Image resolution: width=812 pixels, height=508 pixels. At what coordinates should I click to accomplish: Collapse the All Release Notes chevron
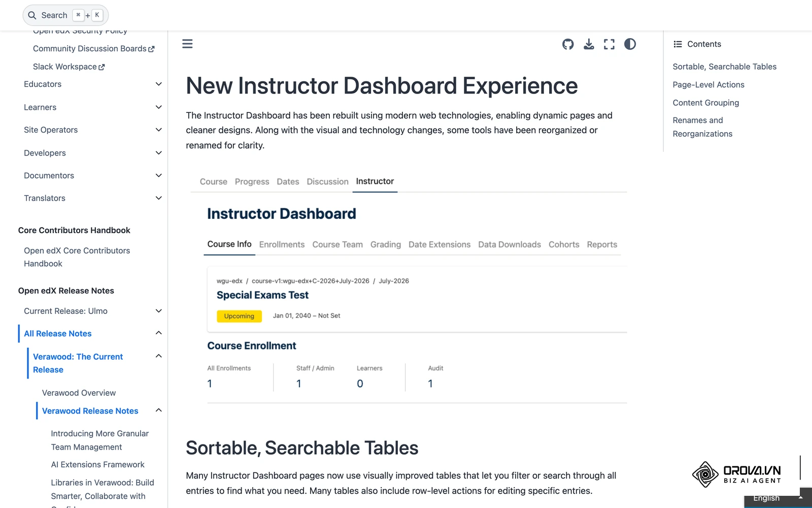click(x=159, y=333)
